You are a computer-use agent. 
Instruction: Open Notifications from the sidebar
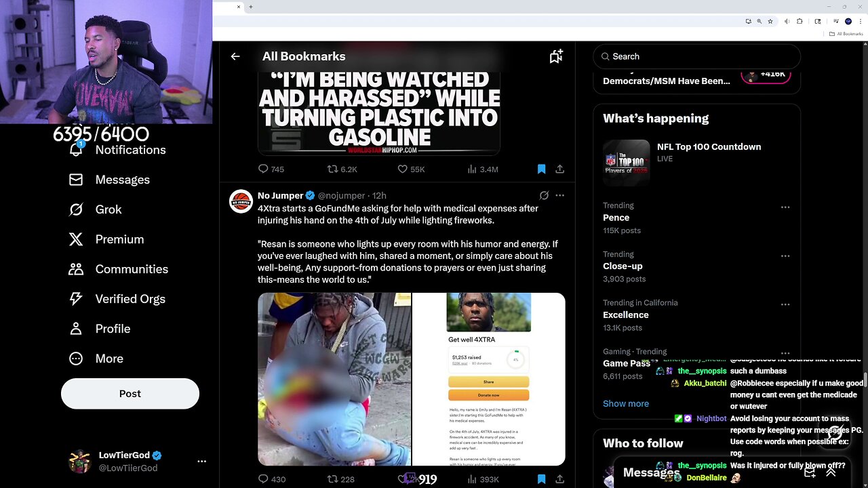click(x=117, y=150)
